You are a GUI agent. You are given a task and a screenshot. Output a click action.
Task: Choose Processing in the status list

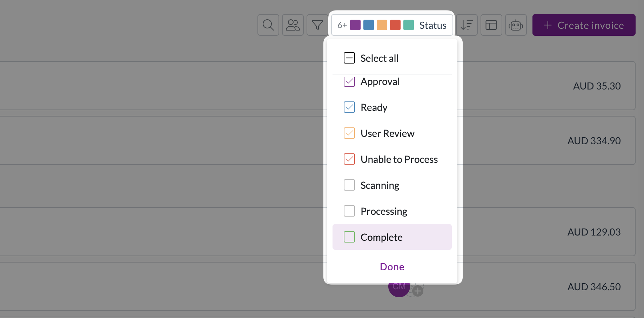(392, 211)
